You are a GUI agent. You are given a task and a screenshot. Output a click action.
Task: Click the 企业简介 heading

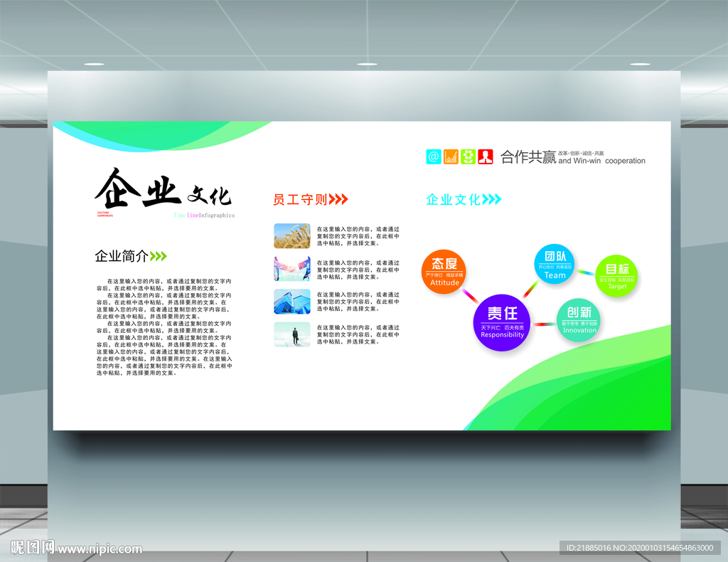pyautogui.click(x=122, y=256)
